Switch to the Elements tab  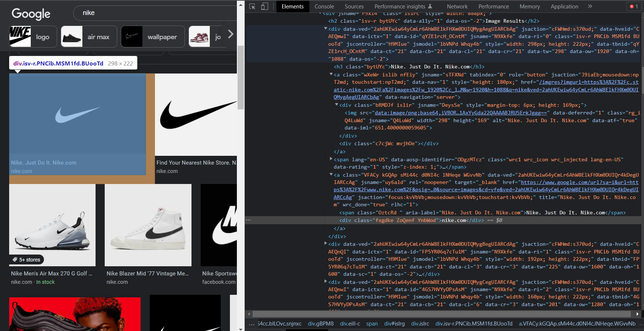293,7
